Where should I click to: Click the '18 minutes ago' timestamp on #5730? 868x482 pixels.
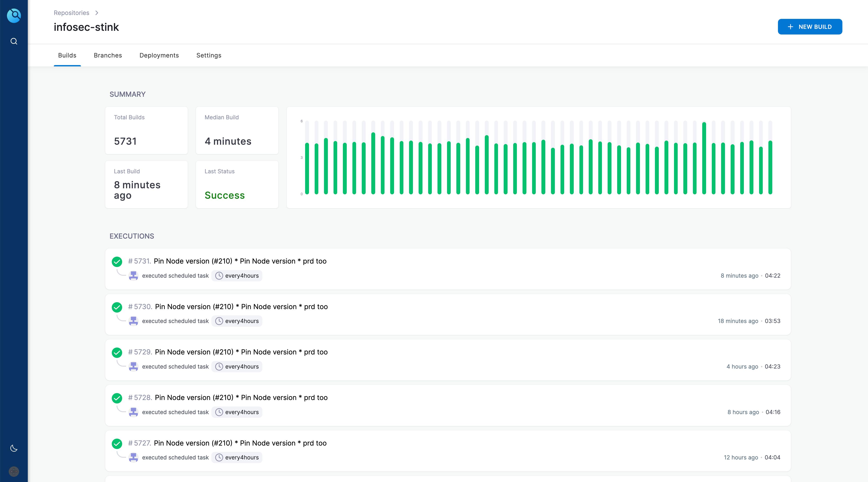(x=738, y=321)
